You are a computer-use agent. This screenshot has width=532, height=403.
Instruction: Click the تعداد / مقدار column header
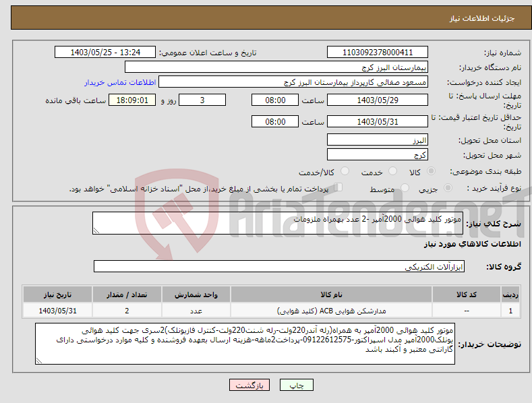tap(127, 294)
